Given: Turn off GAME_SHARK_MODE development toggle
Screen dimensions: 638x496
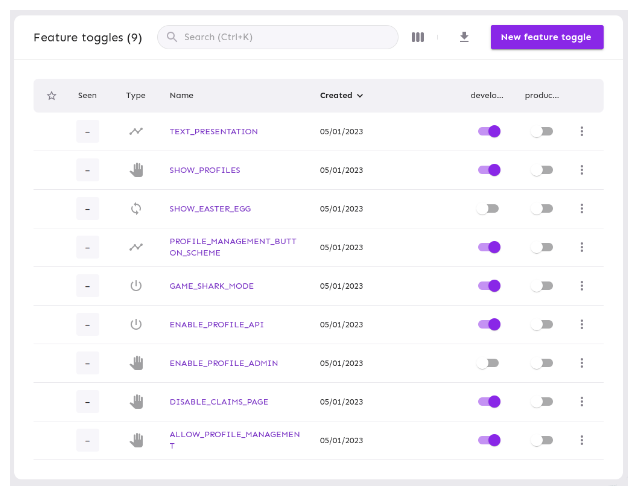Looking at the screenshot, I should click(x=489, y=286).
